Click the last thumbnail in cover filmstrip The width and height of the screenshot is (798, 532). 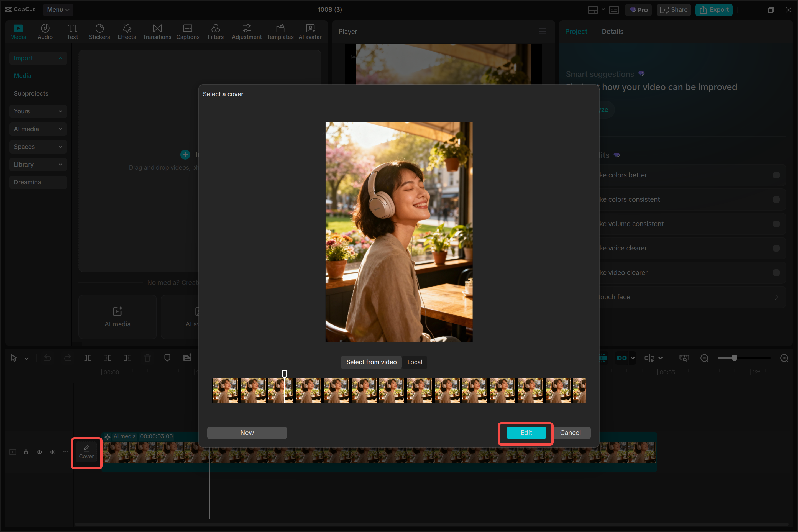pos(579,390)
